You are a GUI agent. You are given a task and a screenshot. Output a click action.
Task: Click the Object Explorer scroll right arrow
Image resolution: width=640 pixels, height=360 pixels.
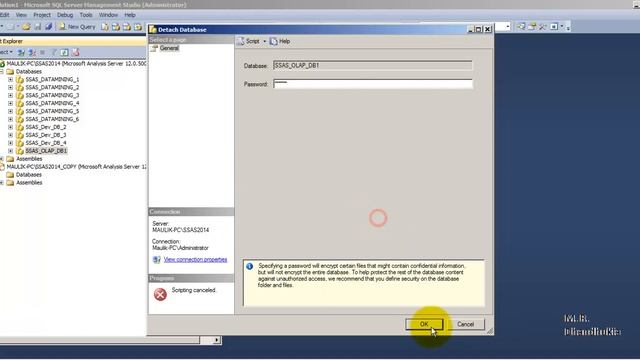(x=217, y=340)
